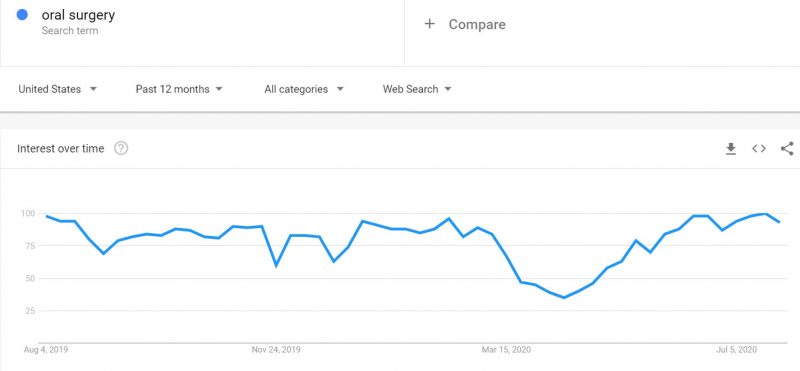Image resolution: width=800 pixels, height=371 pixels.
Task: Open the United States region dropdown
Action: click(x=58, y=89)
